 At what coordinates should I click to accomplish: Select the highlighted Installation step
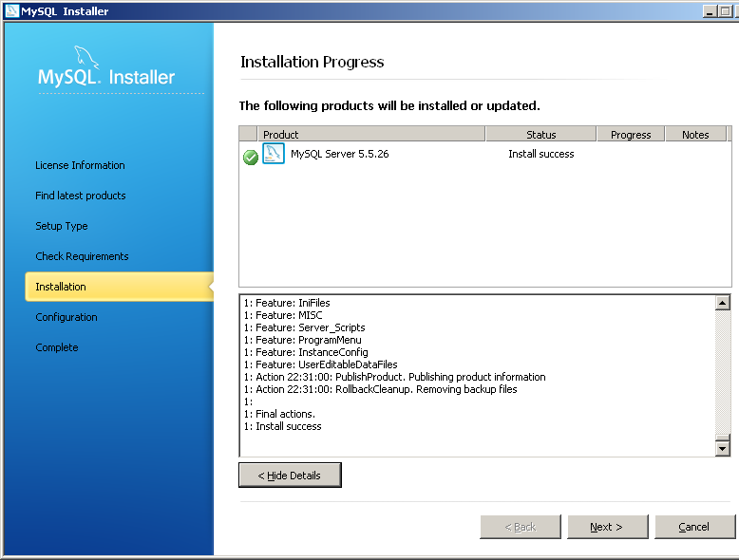[120, 287]
